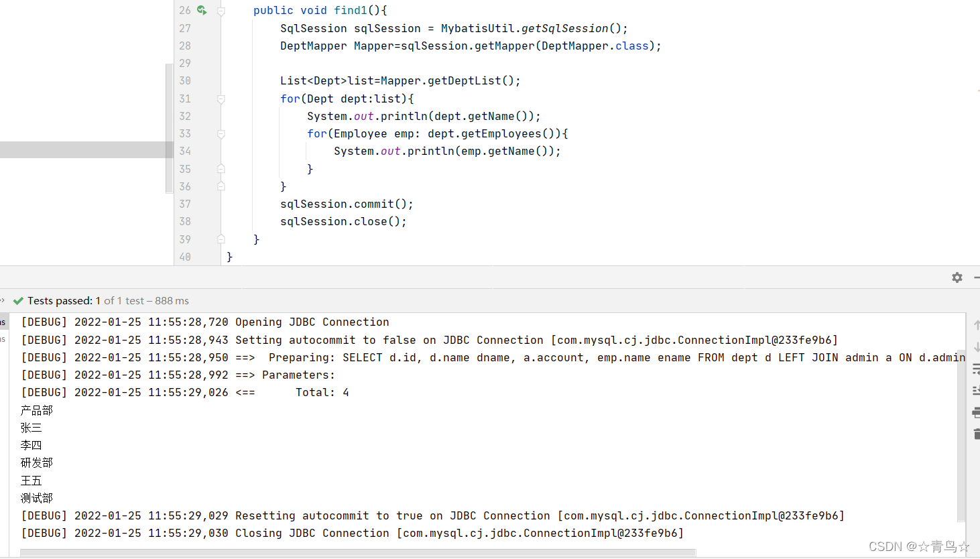Click 'sqlSession.close();' line
The width and height of the screenshot is (980, 559).
click(343, 221)
